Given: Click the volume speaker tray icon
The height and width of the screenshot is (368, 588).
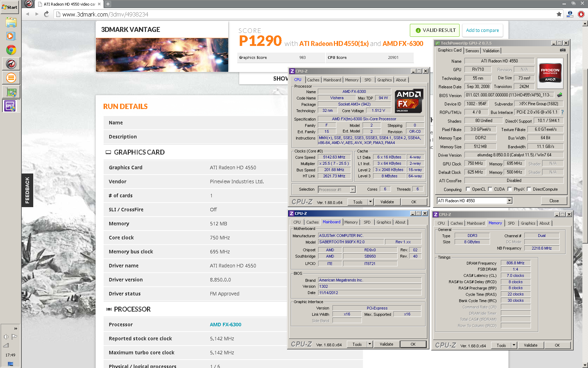Looking at the screenshot, I should [6, 337].
